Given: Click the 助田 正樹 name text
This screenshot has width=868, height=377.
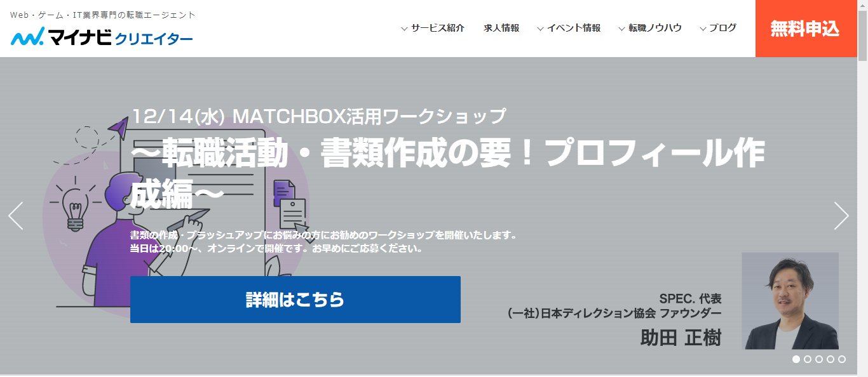Looking at the screenshot, I should pyautogui.click(x=681, y=337).
